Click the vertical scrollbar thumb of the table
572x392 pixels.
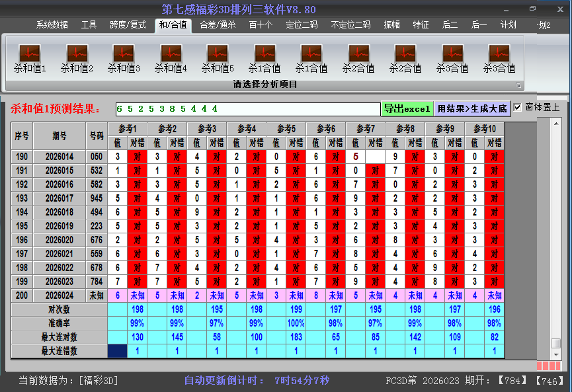(x=556, y=343)
